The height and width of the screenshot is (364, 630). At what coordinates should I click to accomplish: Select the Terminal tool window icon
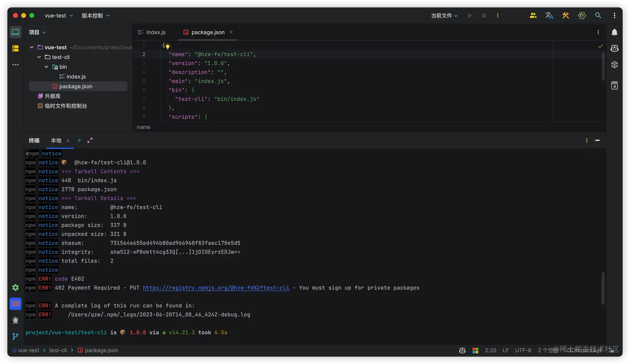tap(15, 304)
